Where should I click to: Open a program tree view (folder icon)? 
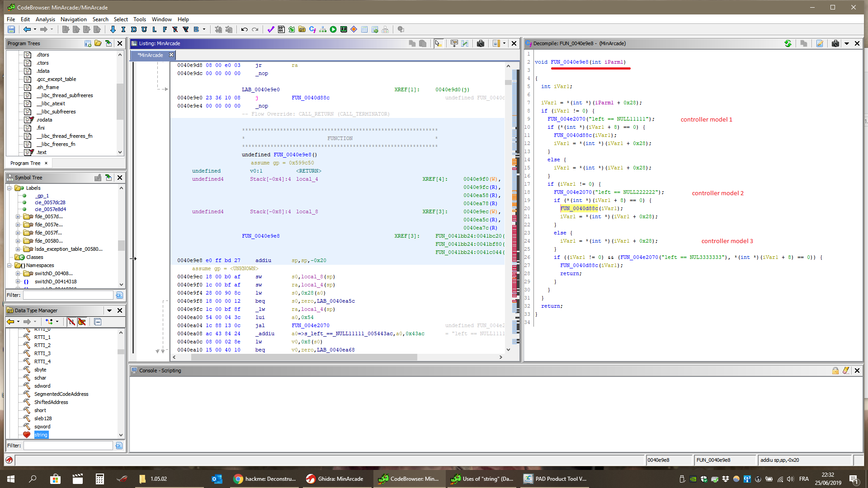(x=98, y=43)
